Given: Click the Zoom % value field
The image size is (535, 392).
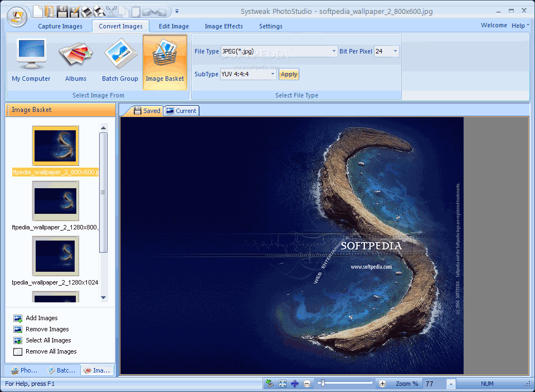Looking at the screenshot, I should (434, 384).
